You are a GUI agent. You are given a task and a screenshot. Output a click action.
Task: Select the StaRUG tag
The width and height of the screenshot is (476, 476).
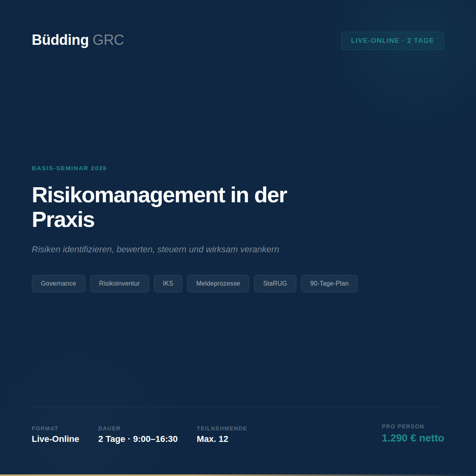[275, 284]
